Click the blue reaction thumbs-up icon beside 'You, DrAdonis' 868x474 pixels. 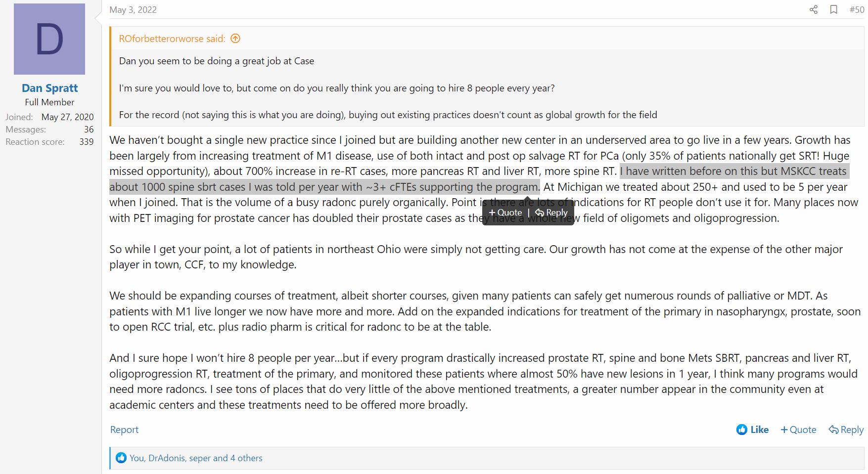point(121,458)
